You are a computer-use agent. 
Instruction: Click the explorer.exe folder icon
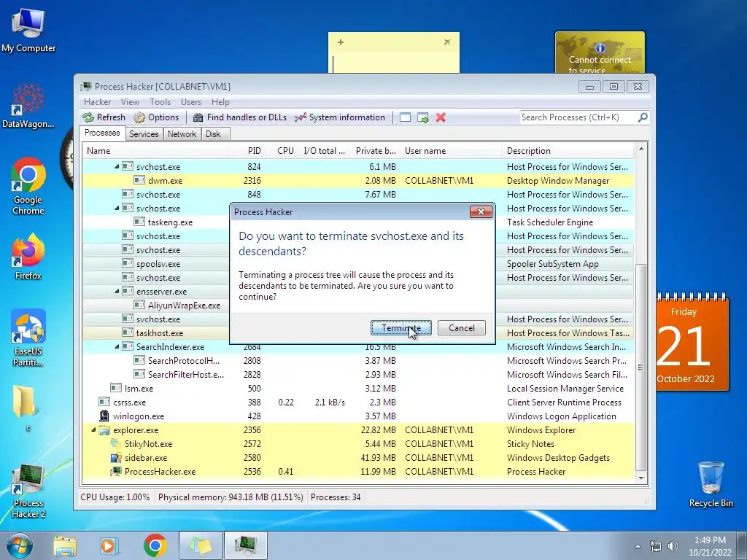coord(104,430)
